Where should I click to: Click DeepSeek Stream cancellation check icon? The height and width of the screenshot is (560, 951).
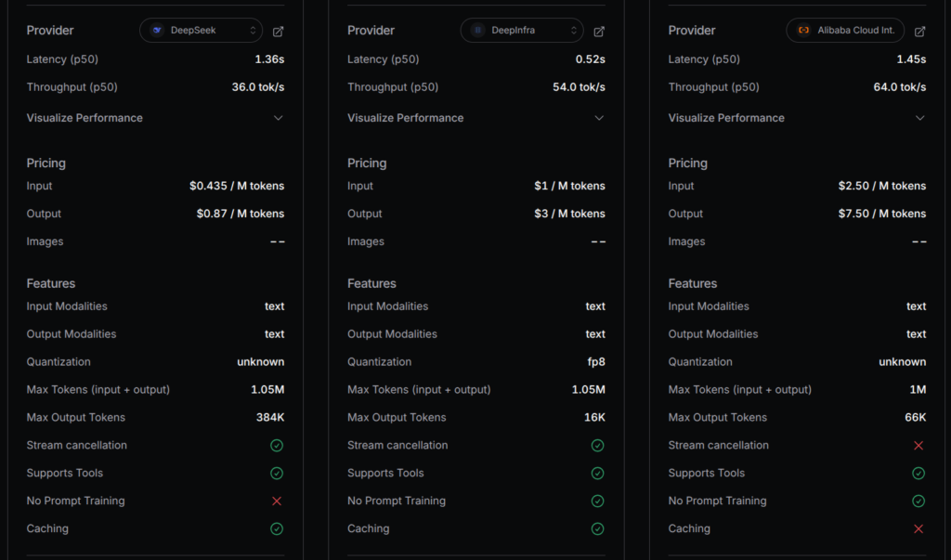point(277,446)
